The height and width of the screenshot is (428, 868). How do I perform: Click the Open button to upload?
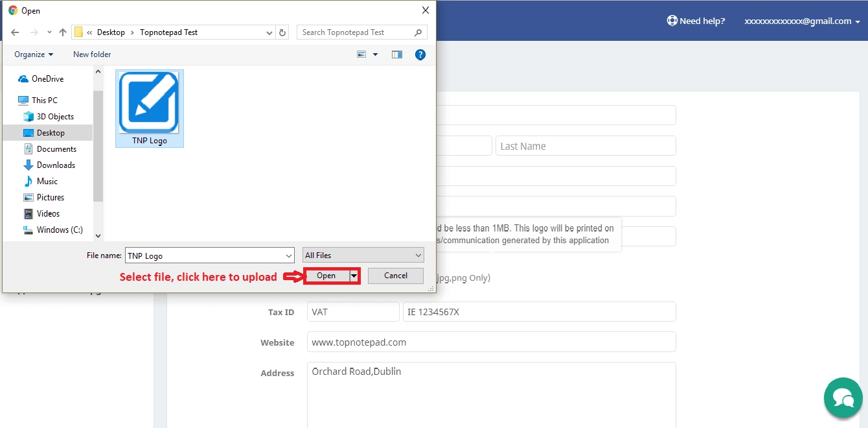click(326, 276)
